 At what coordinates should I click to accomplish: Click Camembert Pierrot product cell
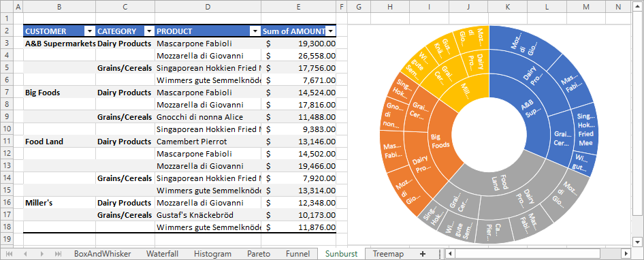coord(208,142)
